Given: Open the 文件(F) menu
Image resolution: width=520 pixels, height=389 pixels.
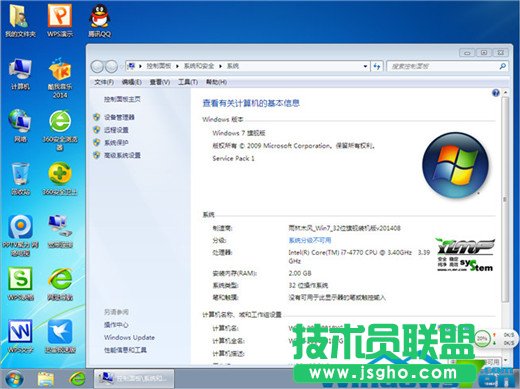Looking at the screenshot, I should pos(104,82).
